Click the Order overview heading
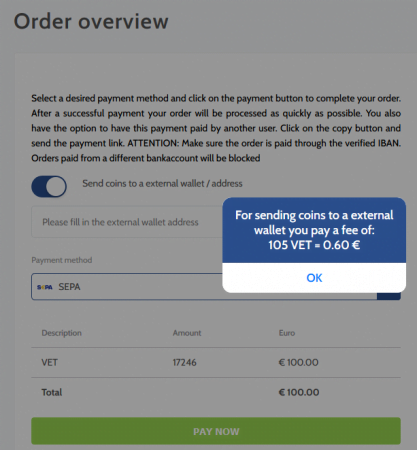The image size is (417, 450). (x=91, y=21)
